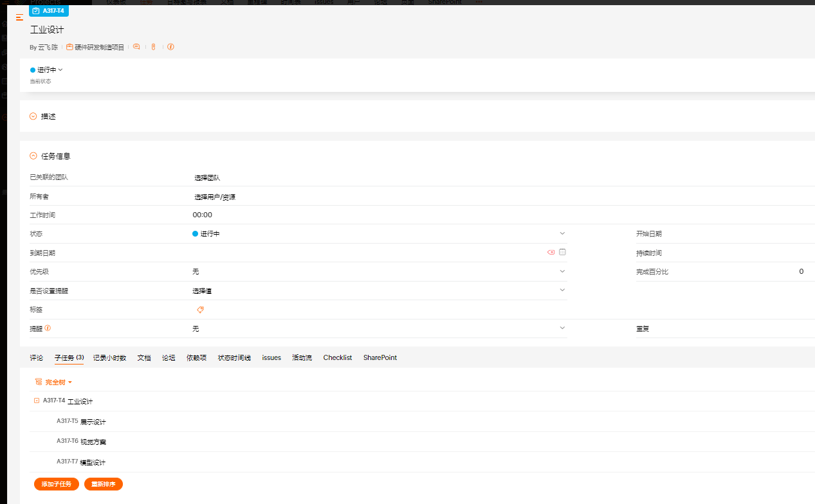This screenshot has height=504, width=815.
Task: Open the 优先级 dropdown
Action: [x=379, y=272]
